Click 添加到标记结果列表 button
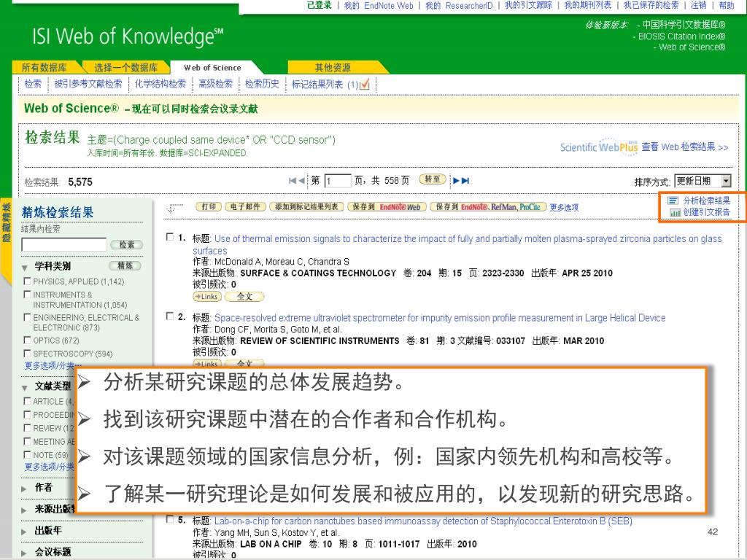The width and height of the screenshot is (747, 560). pyautogui.click(x=306, y=206)
